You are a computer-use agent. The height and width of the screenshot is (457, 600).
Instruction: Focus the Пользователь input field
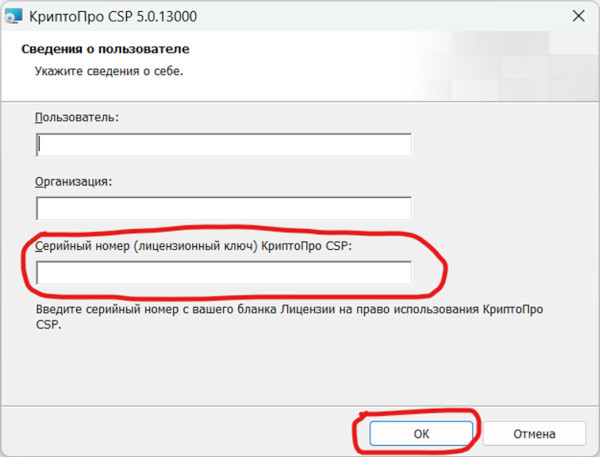pos(224,145)
